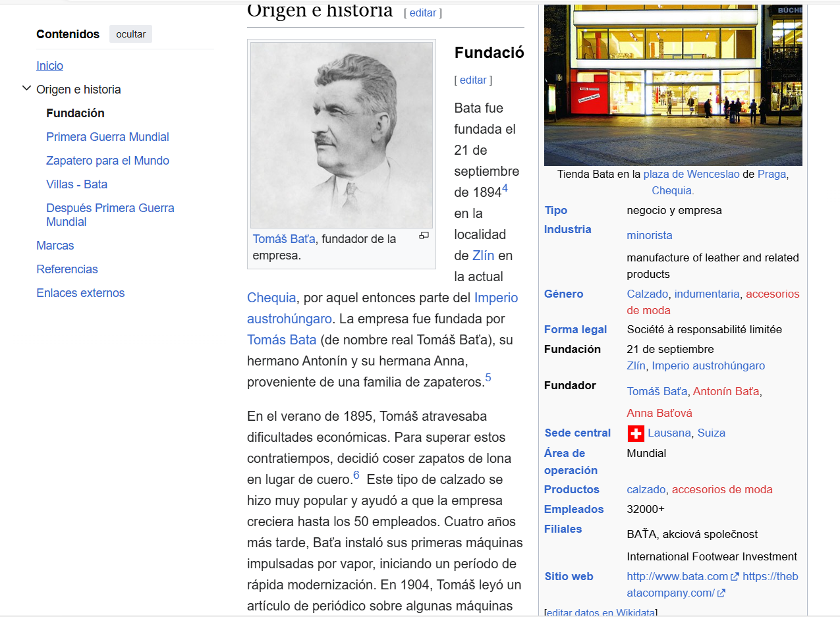Jump to Zapatero para el Mundo section
Viewport: 840px width, 617px height.
point(107,161)
